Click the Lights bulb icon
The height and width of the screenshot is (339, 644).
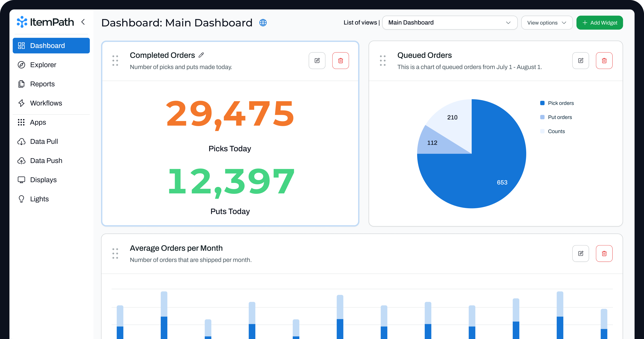(21, 199)
